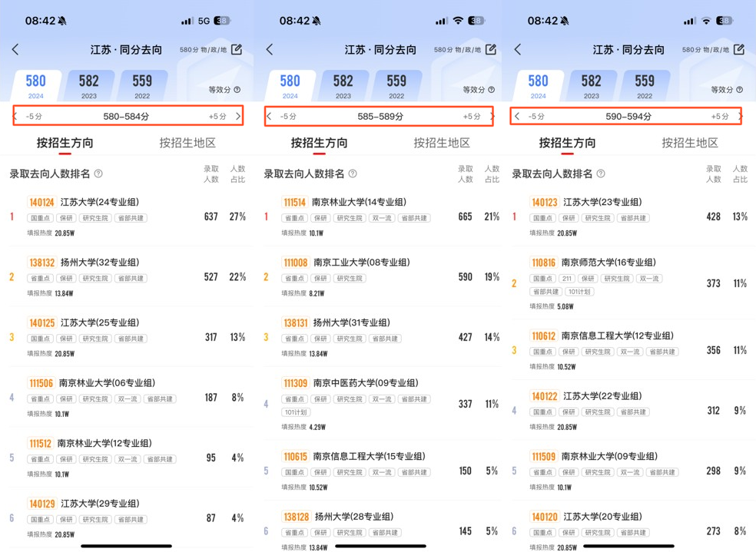Raise range with right chevron beside 585–589分
Image resolution: width=756 pixels, height=552 pixels.
click(x=492, y=116)
